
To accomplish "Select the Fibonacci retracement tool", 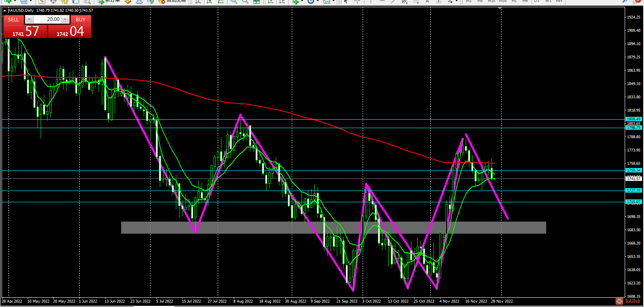I will pos(416,2).
